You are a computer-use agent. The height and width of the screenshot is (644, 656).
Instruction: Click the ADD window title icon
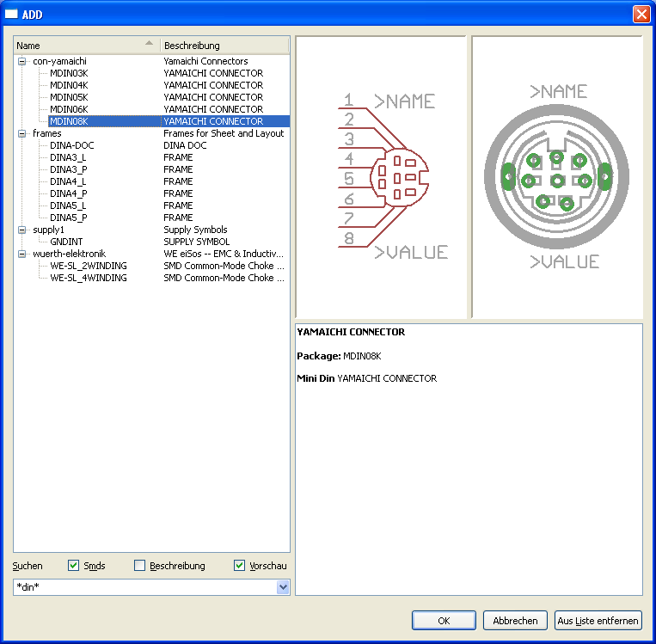[11, 14]
